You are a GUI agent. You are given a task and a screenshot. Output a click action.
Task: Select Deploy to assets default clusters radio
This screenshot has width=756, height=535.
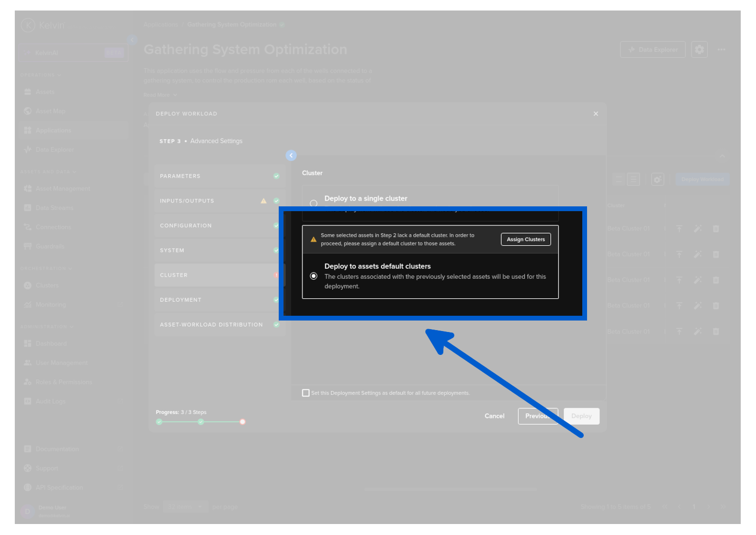tap(314, 276)
